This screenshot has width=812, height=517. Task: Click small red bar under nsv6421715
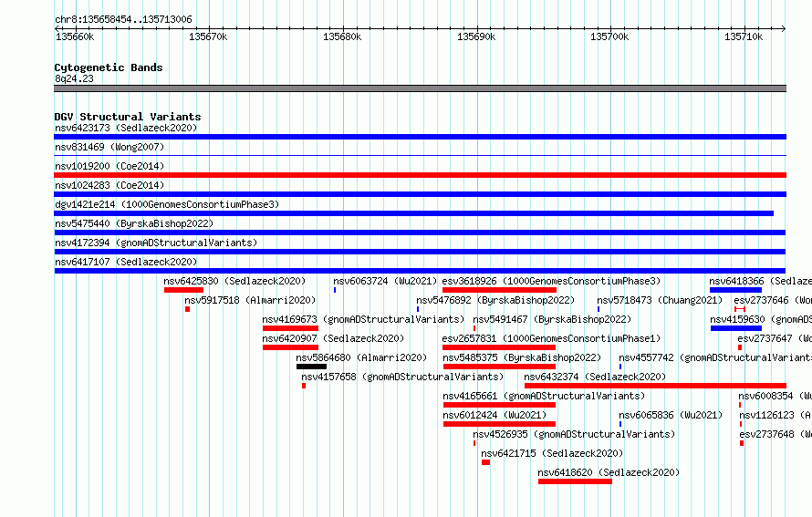485,462
